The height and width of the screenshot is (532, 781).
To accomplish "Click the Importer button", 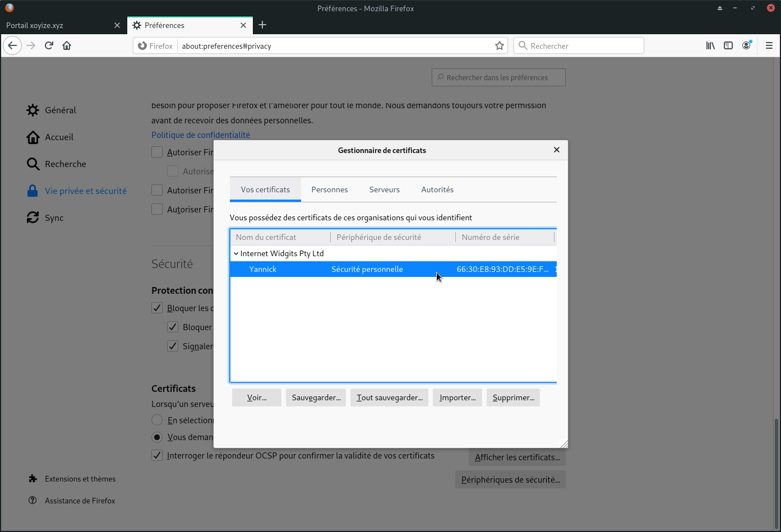I will click(x=457, y=397).
